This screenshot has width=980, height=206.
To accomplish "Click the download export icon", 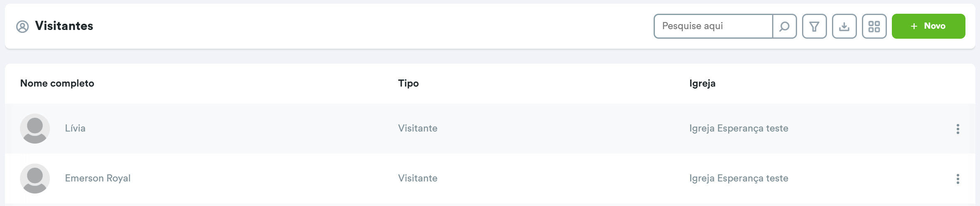I will click(844, 27).
